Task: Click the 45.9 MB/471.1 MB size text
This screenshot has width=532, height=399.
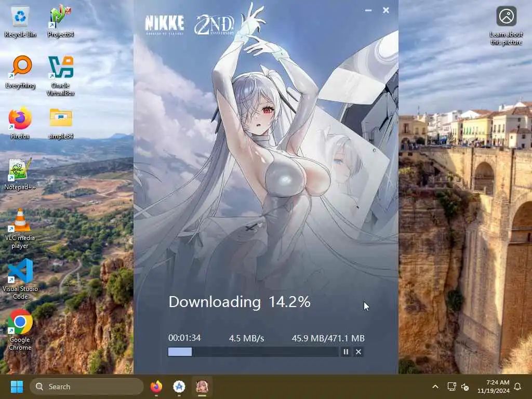Action: coord(328,338)
